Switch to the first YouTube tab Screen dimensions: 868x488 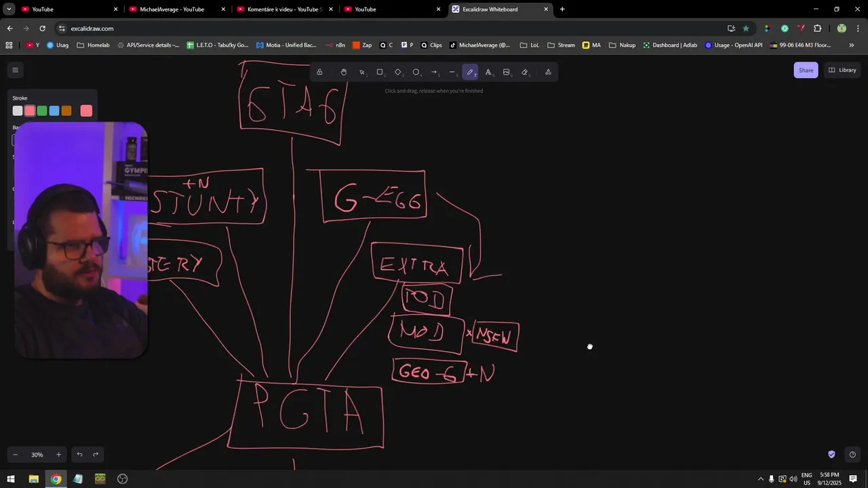pyautogui.click(x=68, y=9)
